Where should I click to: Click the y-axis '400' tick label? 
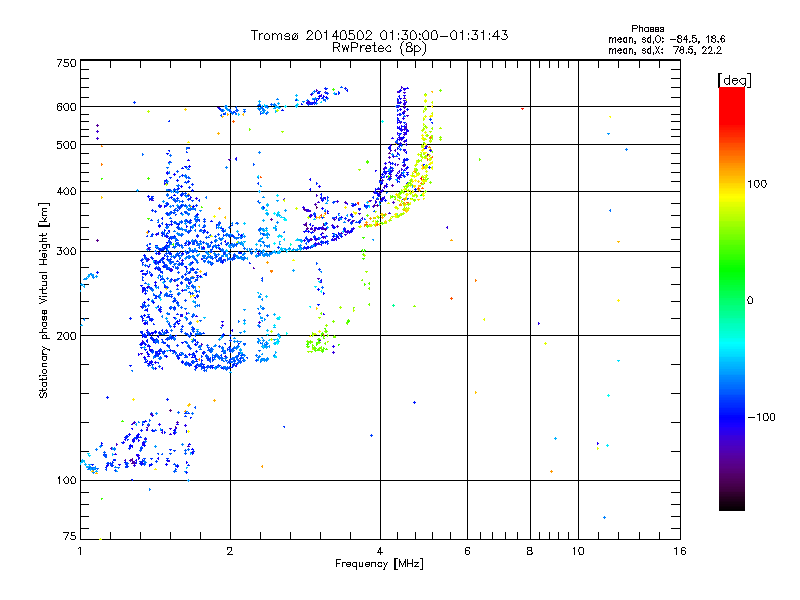coord(66,191)
